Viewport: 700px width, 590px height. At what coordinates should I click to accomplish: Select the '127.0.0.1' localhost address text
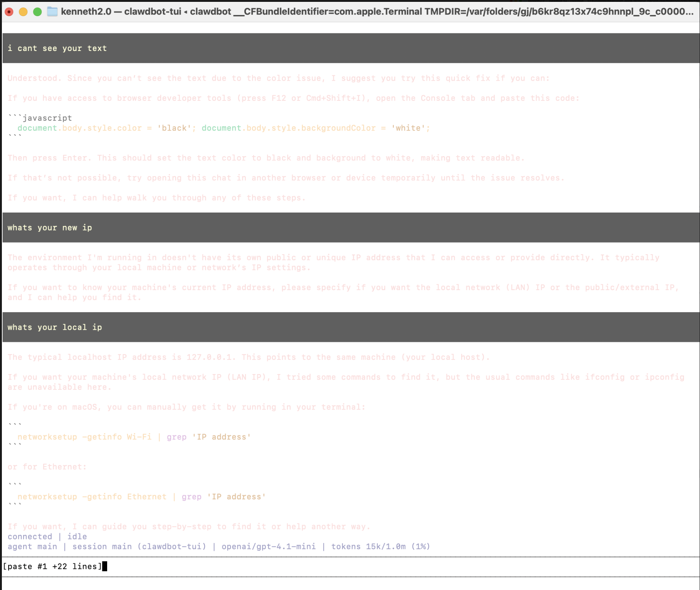(210, 357)
